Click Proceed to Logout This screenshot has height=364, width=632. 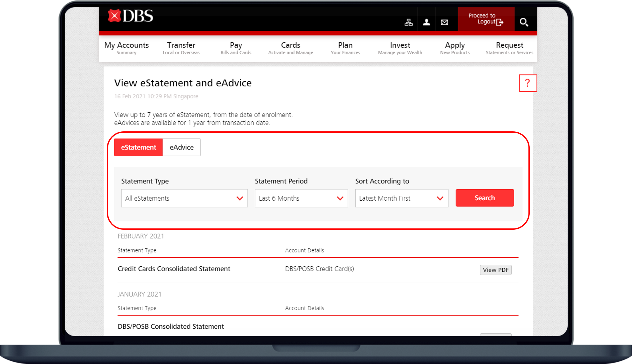[482, 18]
